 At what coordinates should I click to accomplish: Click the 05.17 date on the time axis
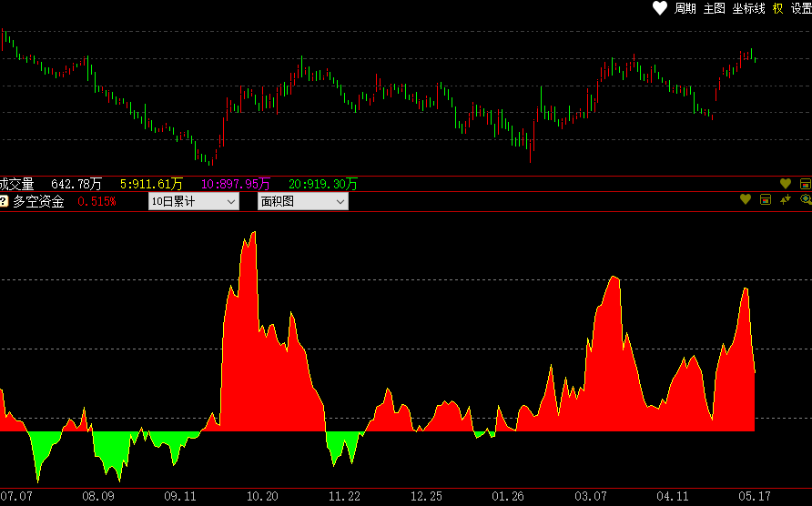pos(755,496)
